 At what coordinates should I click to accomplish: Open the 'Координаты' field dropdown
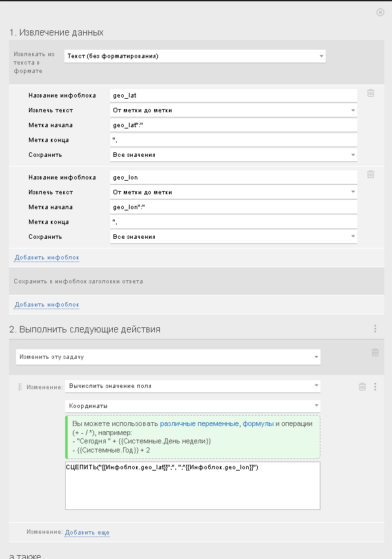click(193, 406)
